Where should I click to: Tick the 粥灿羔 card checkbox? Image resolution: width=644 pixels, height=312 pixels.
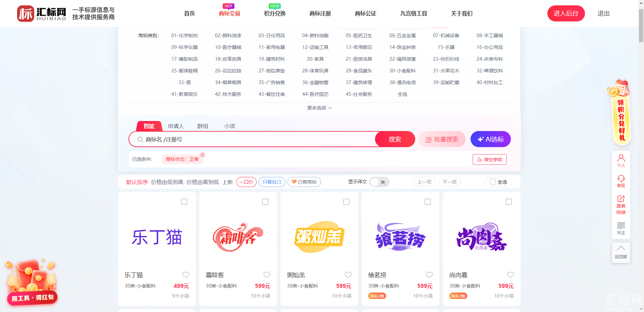tap(346, 202)
